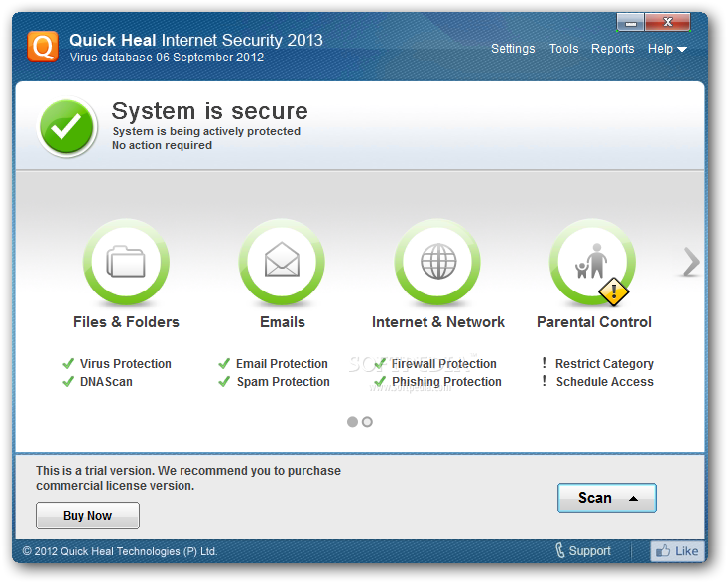Viewport: 728px width, 583px height.
Task: Click the Support phone icon
Action: pyautogui.click(x=560, y=551)
